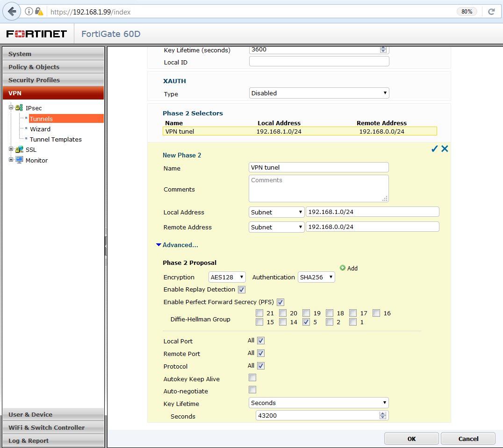Toggle Enable Perfect Forward Secrecy checkbox
This screenshot has width=503, height=448.
point(280,302)
